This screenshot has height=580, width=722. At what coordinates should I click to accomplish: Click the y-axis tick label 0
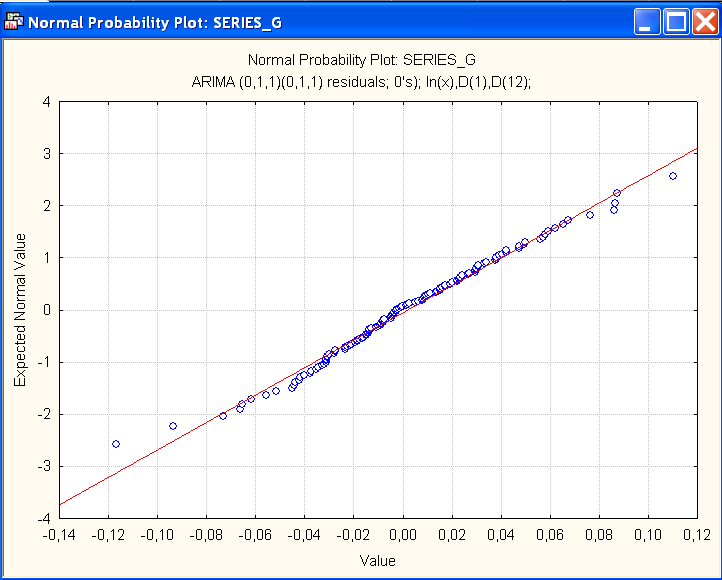click(x=47, y=310)
